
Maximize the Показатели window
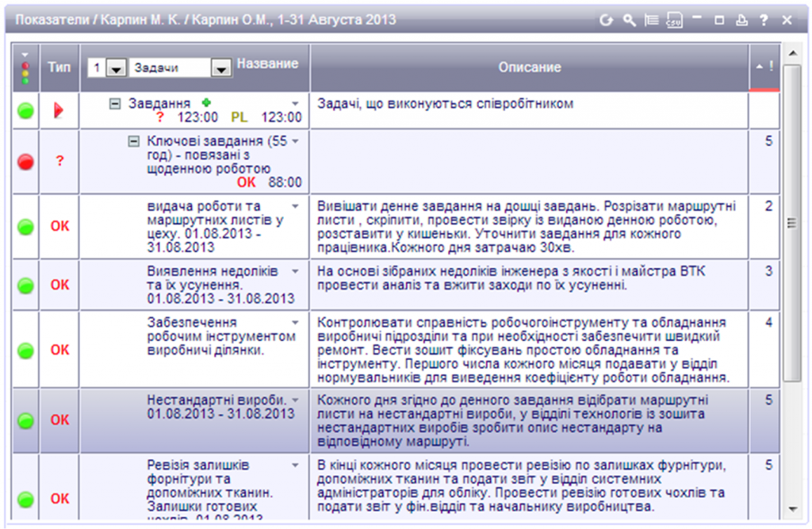tap(718, 20)
